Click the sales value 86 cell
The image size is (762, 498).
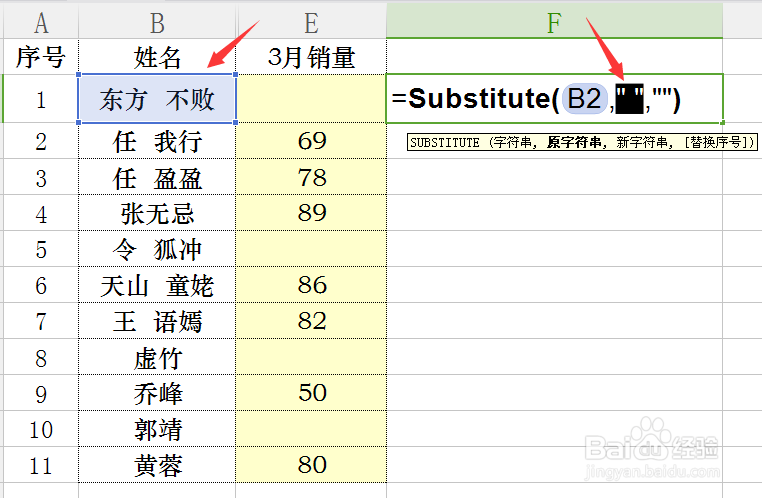coord(311,285)
